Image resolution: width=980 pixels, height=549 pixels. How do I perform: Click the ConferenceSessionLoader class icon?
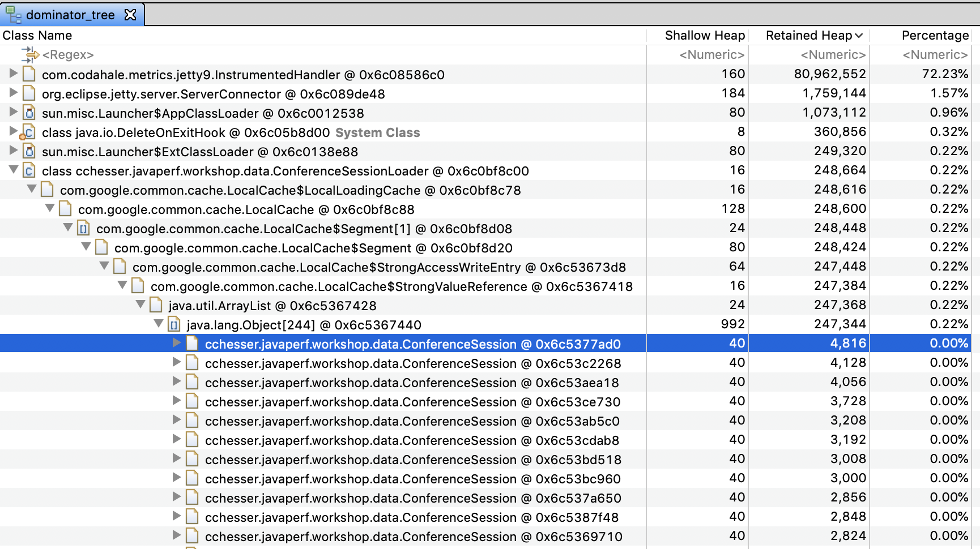(29, 170)
